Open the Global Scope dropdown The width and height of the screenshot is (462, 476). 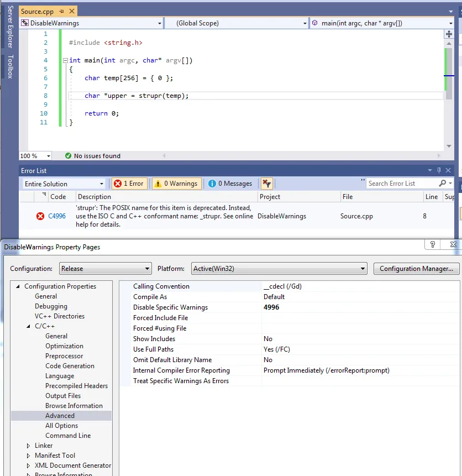(237, 23)
